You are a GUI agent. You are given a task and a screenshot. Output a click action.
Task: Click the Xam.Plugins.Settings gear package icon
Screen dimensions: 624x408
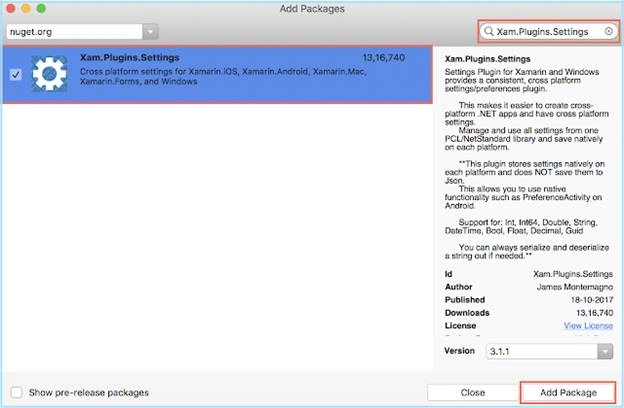pos(49,74)
